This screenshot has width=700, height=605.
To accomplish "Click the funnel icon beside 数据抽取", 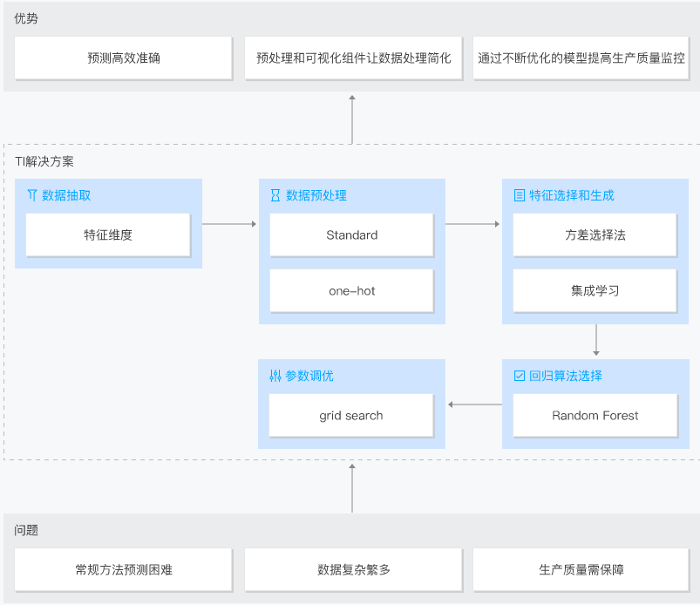I will click(32, 195).
